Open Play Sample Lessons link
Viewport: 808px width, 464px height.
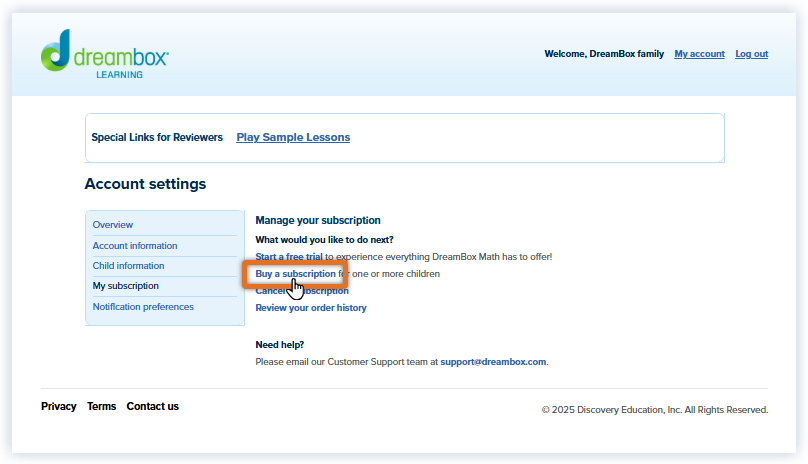(x=293, y=137)
